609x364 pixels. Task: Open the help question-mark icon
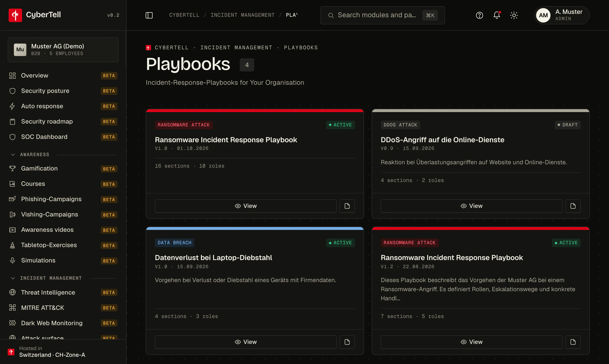click(479, 15)
